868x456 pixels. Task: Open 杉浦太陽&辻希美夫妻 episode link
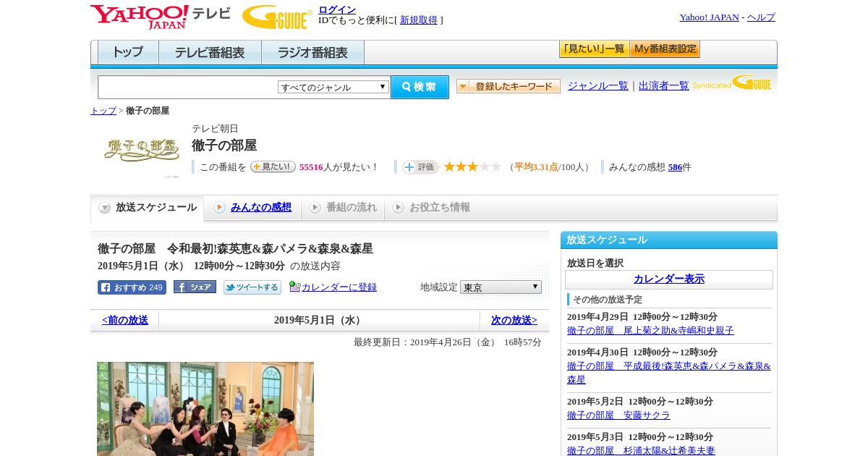pos(641,451)
